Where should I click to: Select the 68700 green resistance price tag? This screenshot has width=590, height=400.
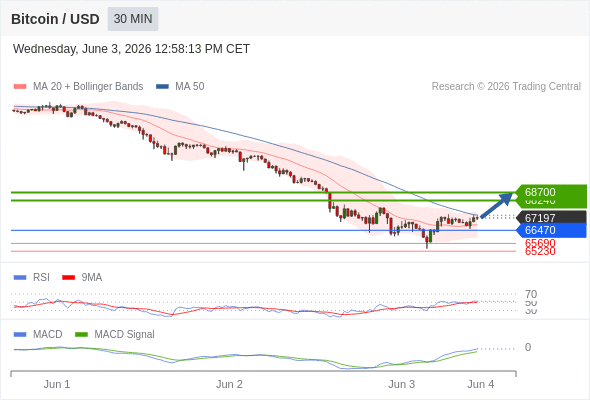click(551, 192)
